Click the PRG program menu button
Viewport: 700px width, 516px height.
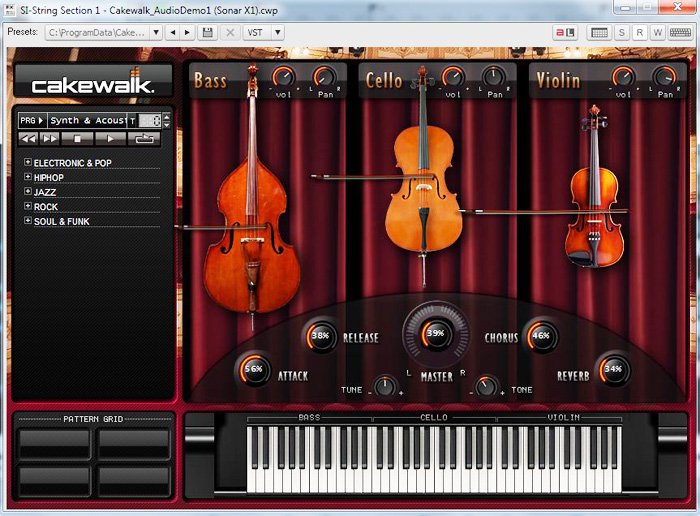click(32, 121)
